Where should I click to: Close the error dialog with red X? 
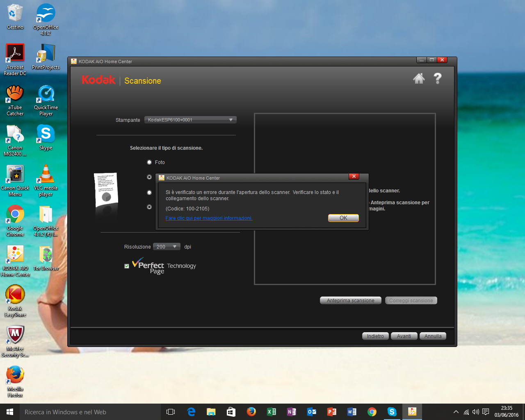click(354, 176)
